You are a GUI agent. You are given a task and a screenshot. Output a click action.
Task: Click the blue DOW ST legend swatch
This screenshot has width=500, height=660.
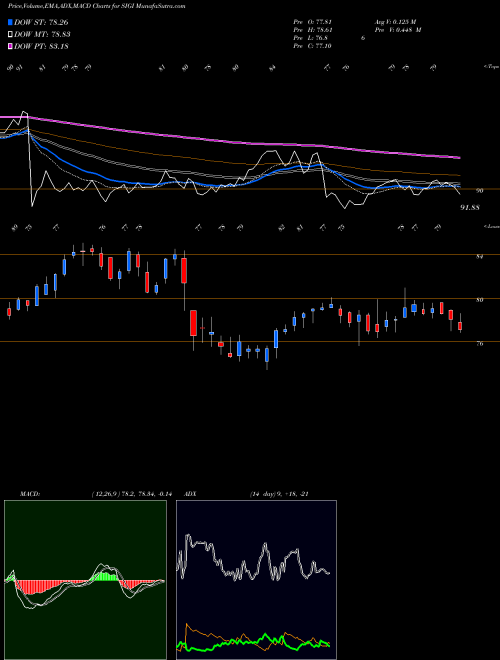11,22
